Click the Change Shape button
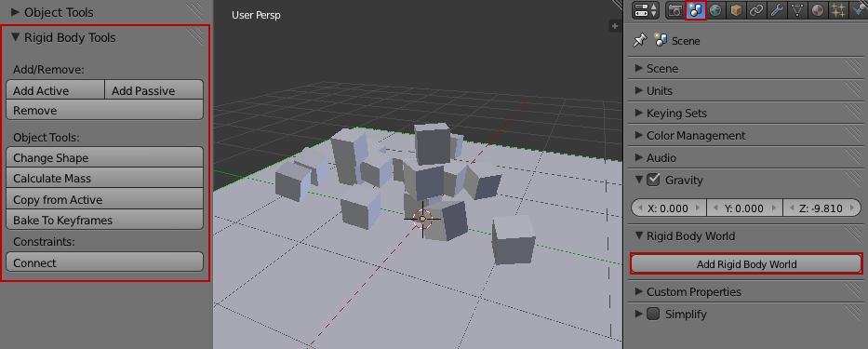Viewport: 868px width, 349px height. pyautogui.click(x=104, y=157)
